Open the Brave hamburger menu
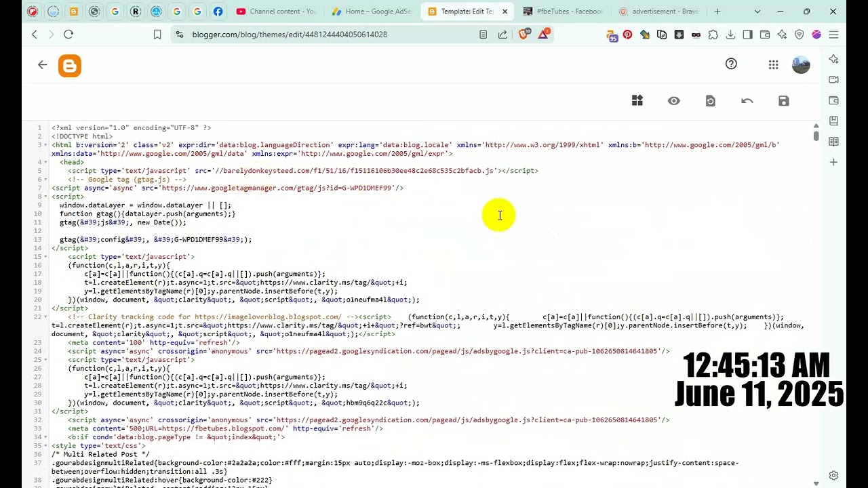 click(833, 35)
